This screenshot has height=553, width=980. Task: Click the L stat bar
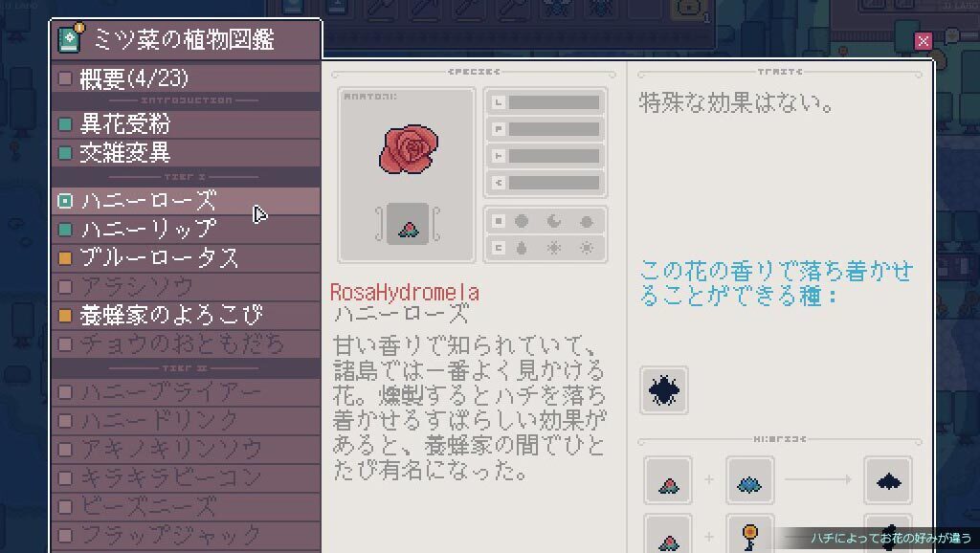pos(545,101)
